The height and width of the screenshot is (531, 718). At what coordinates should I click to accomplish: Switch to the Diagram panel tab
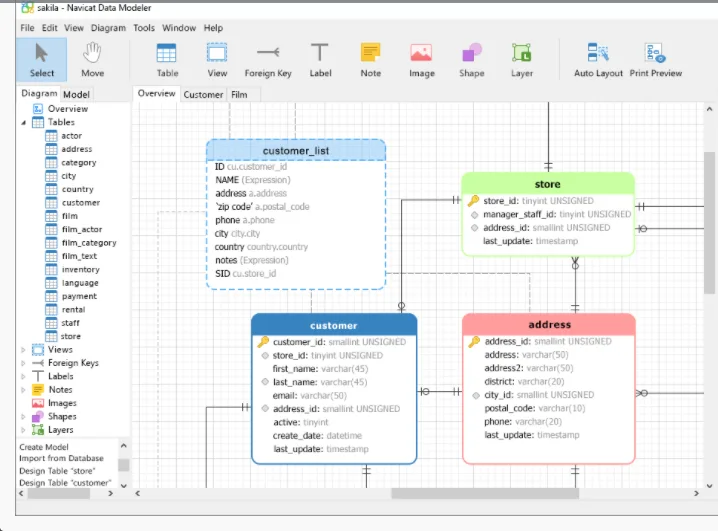[39, 93]
